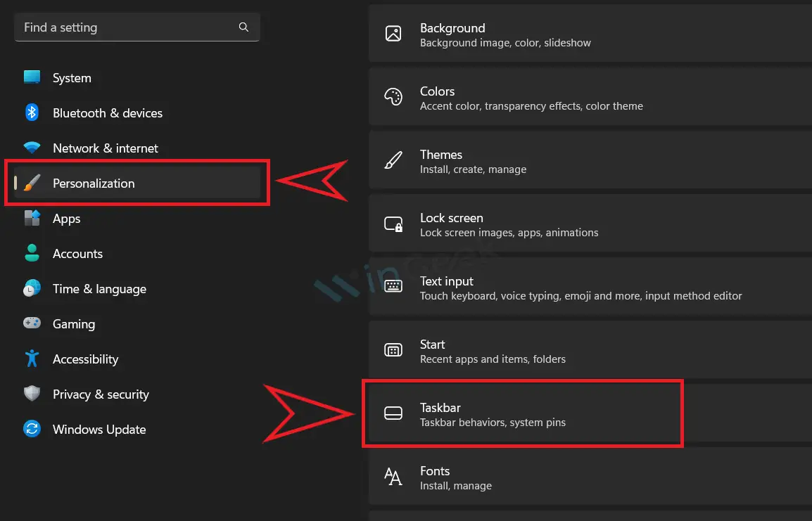
Task: Click the Network wifi icon
Action: [32, 148]
